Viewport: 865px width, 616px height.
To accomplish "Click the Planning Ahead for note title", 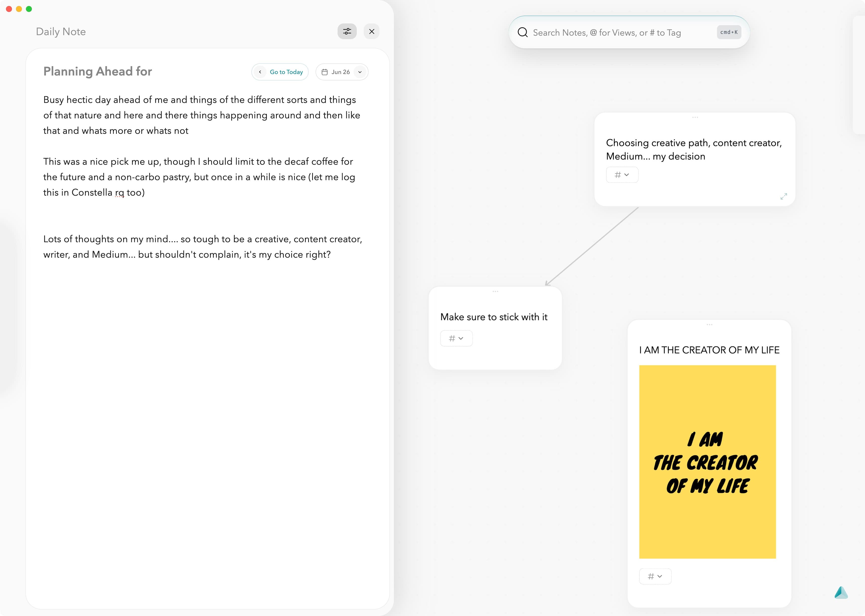I will point(97,71).
